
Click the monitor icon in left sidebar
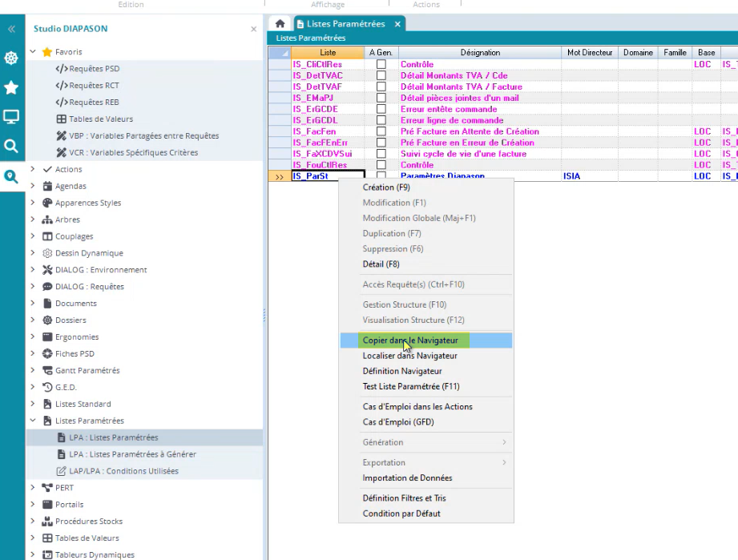click(x=11, y=117)
